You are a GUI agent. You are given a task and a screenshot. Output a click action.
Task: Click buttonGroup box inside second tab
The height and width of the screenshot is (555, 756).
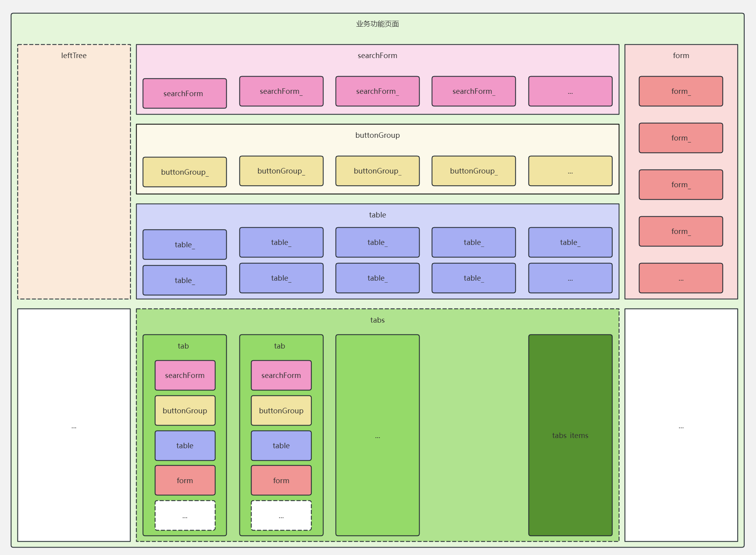pyautogui.click(x=281, y=411)
